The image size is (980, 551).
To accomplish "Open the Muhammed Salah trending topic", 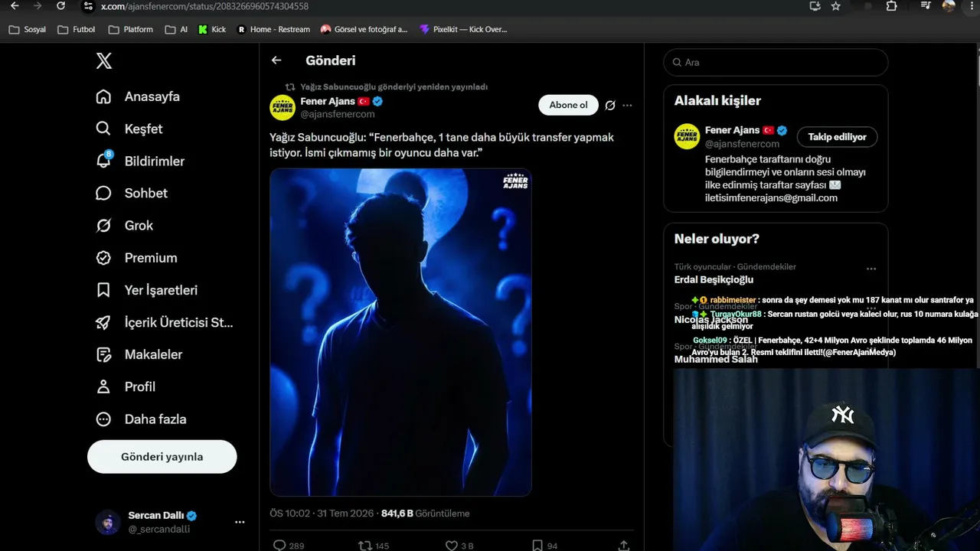I will pyautogui.click(x=716, y=359).
